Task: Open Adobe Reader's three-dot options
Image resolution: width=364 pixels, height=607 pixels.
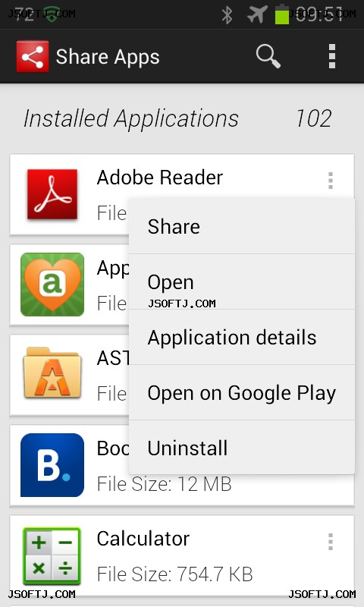Action: pyautogui.click(x=331, y=181)
